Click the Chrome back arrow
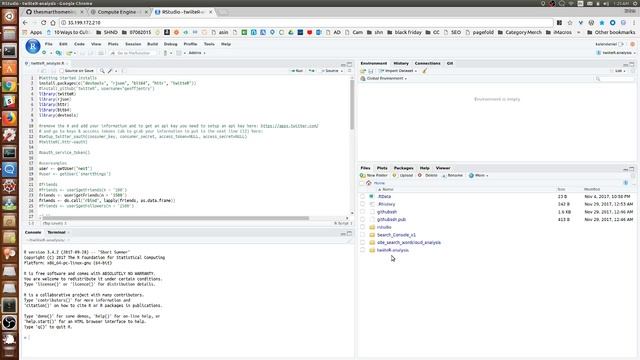 (x=25, y=23)
